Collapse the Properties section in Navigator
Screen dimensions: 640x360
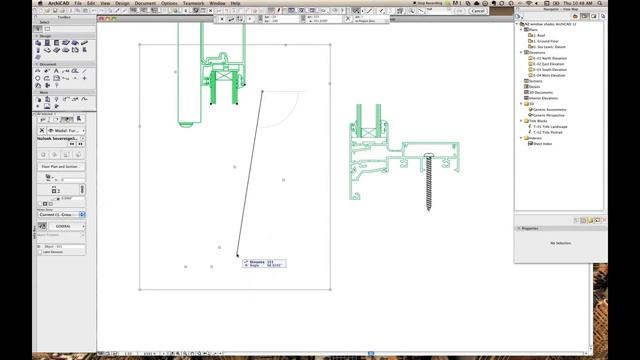tap(519, 228)
